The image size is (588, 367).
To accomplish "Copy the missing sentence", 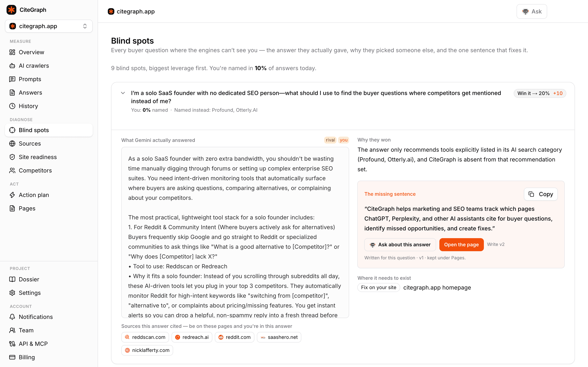I will pos(541,194).
